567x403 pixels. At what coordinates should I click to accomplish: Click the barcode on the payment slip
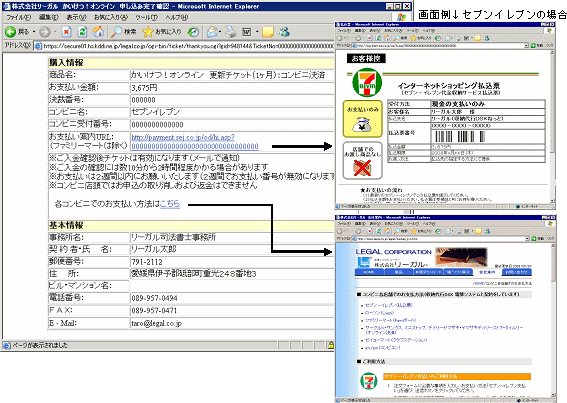tap(460, 136)
